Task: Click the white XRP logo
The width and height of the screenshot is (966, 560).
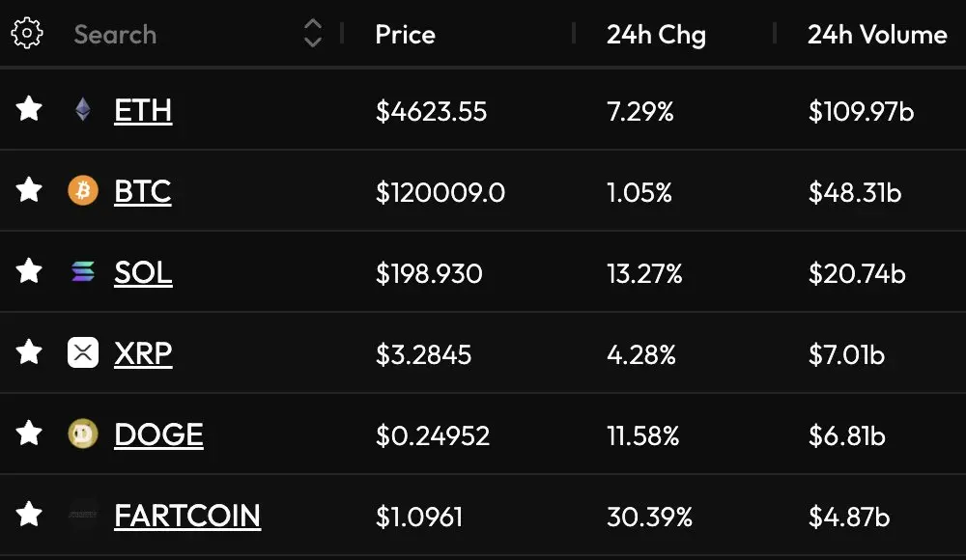Action: 82,352
